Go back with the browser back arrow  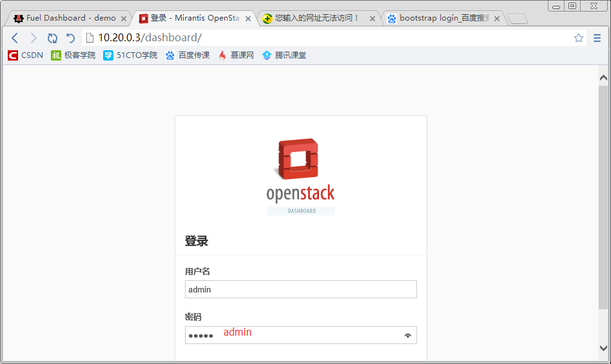[x=15, y=38]
